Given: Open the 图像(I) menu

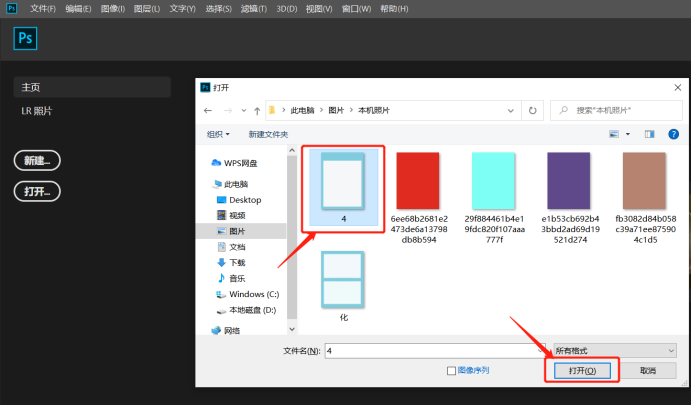Looking at the screenshot, I should [113, 8].
